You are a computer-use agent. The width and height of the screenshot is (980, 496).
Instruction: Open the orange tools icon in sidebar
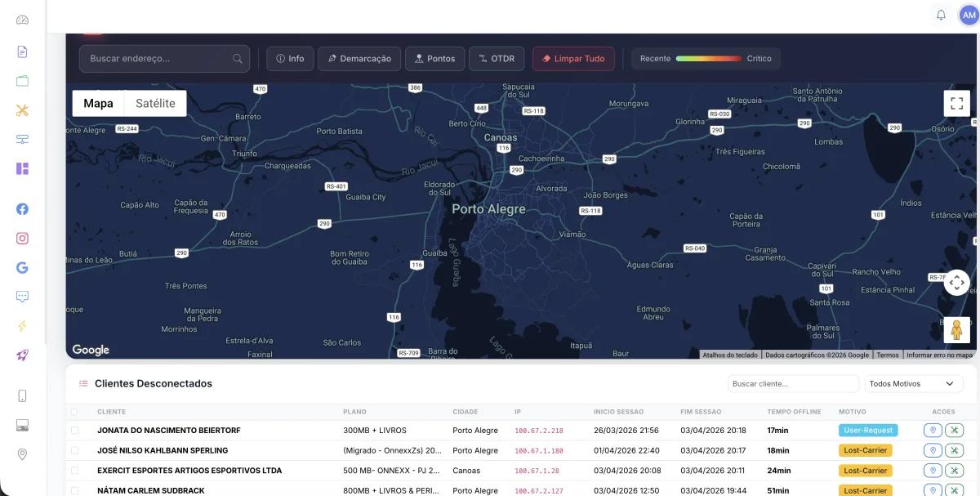[x=22, y=110]
